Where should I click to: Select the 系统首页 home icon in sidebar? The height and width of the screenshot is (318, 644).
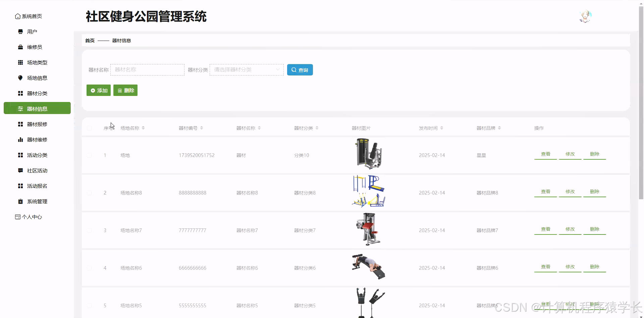tap(17, 16)
